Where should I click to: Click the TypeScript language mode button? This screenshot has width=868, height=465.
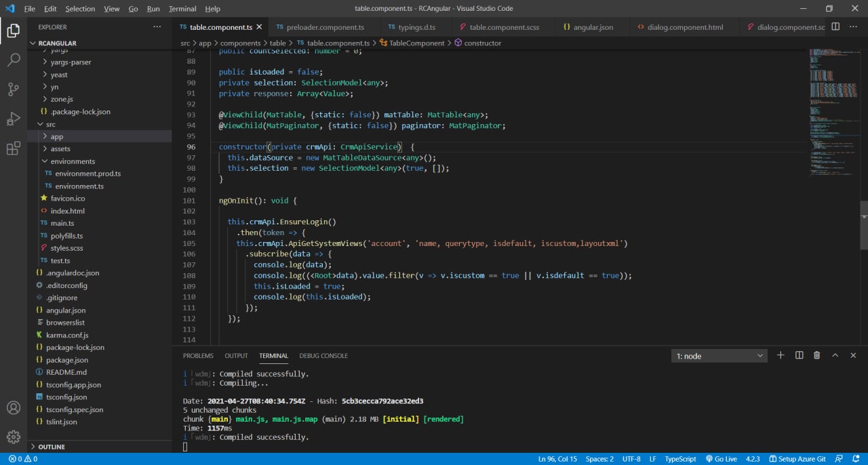click(680, 459)
